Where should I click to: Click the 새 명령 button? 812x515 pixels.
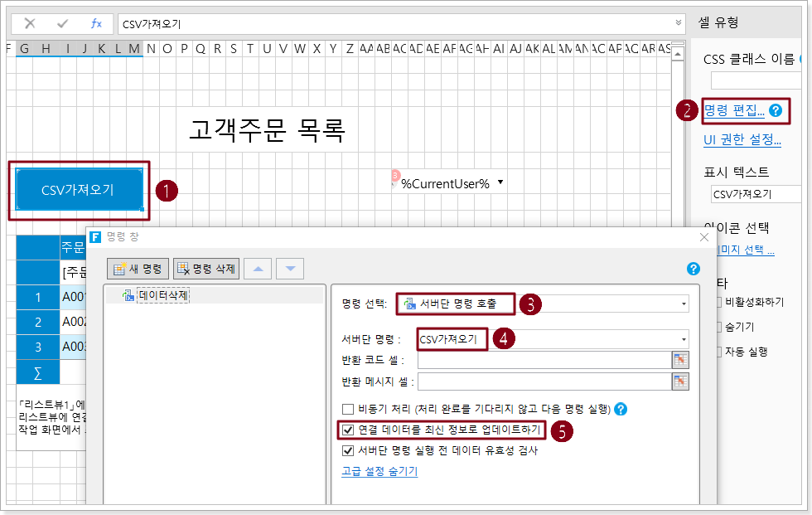click(138, 269)
